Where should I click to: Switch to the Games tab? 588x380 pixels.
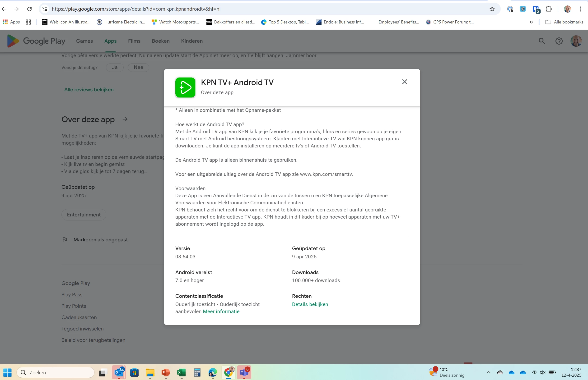tap(84, 41)
